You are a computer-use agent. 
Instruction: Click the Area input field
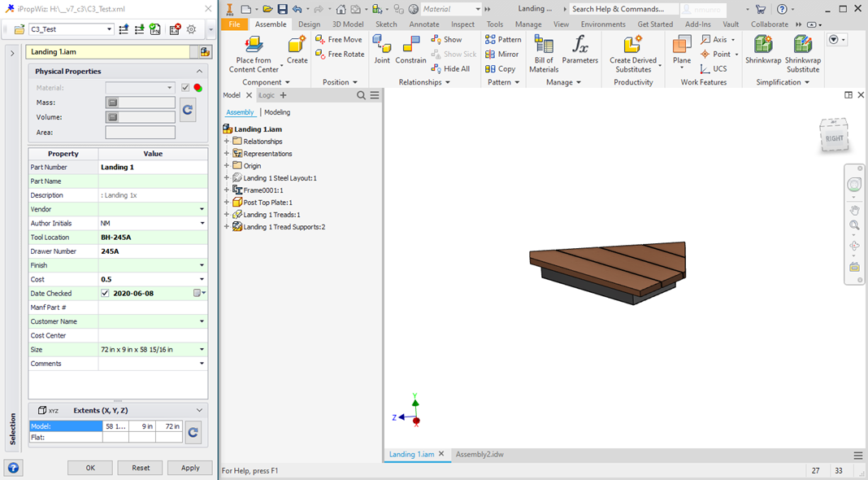[x=140, y=133]
